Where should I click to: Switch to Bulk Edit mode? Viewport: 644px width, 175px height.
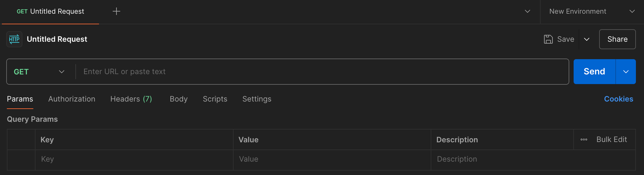612,140
